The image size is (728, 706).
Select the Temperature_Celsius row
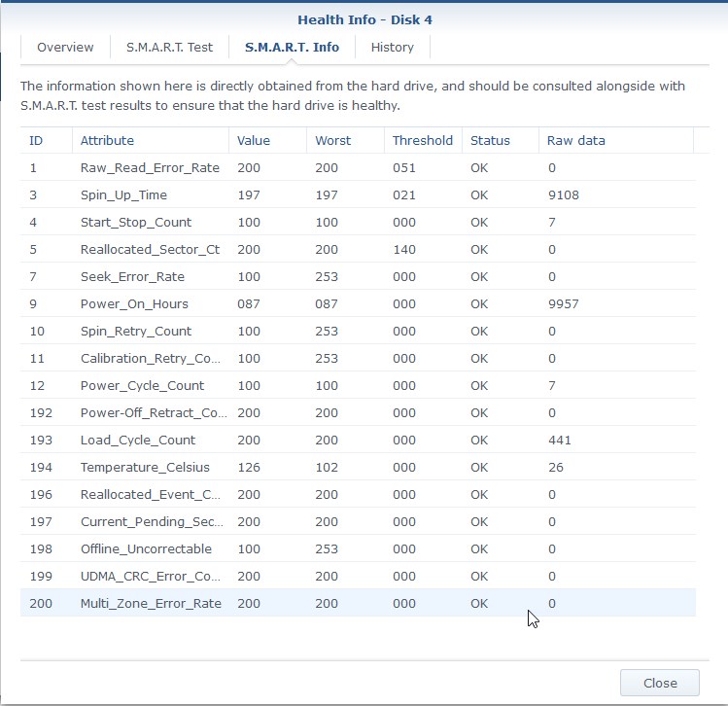[358, 467]
